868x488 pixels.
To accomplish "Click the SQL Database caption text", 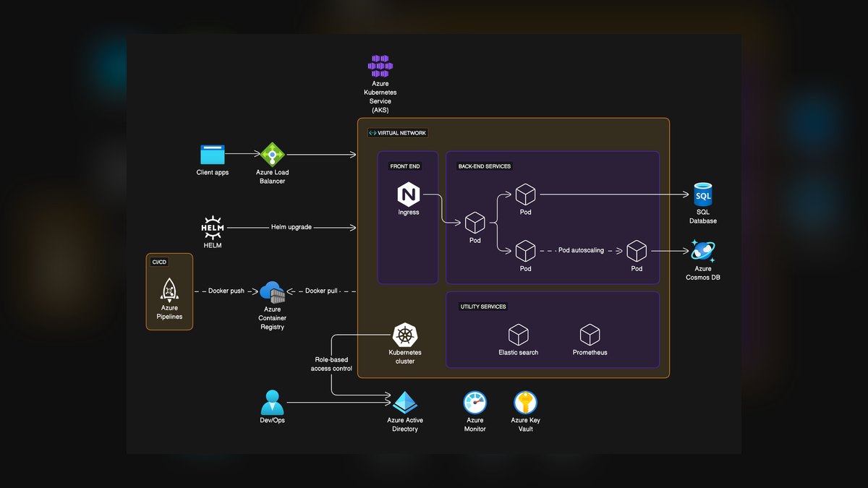I will [x=703, y=217].
